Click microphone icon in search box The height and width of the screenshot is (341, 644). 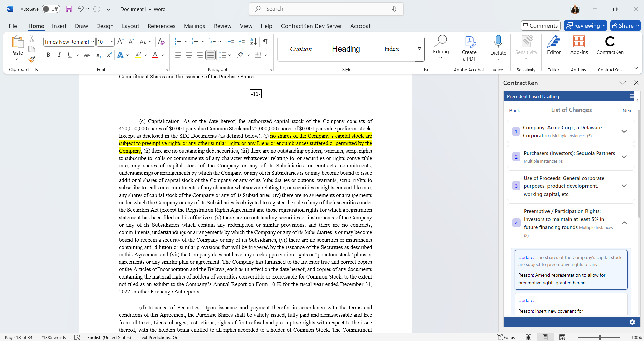394,9
